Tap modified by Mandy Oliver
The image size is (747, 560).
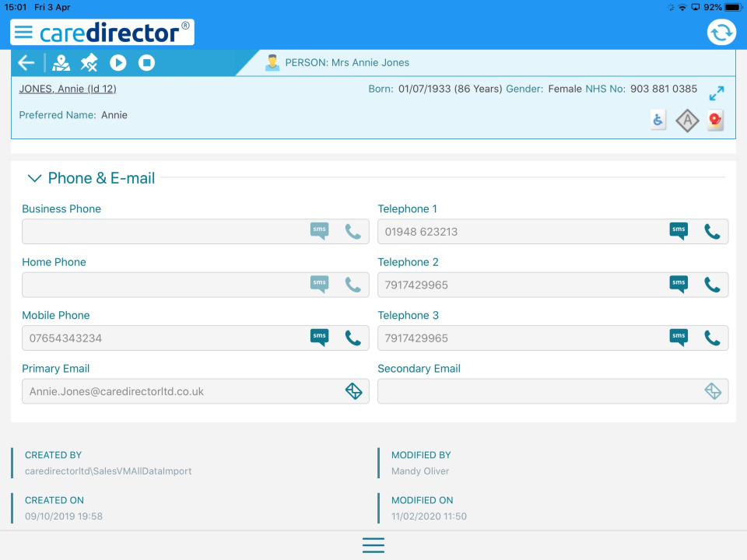(420, 471)
